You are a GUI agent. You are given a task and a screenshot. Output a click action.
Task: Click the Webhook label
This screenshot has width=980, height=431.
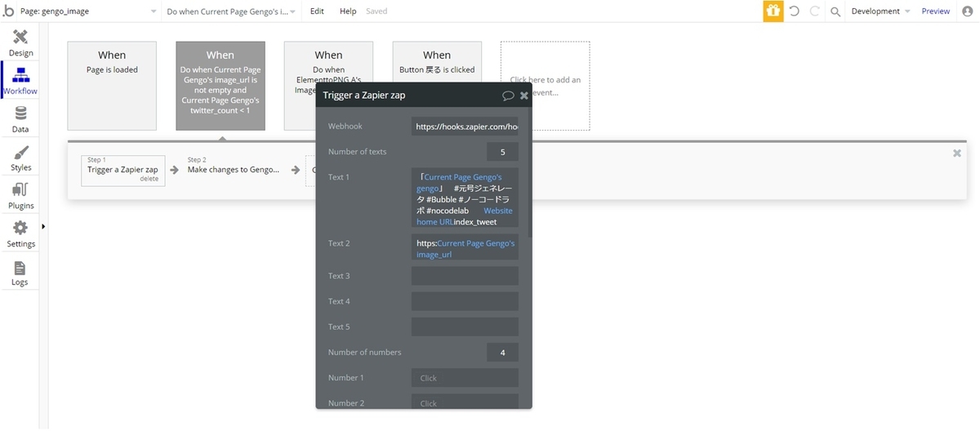345,127
